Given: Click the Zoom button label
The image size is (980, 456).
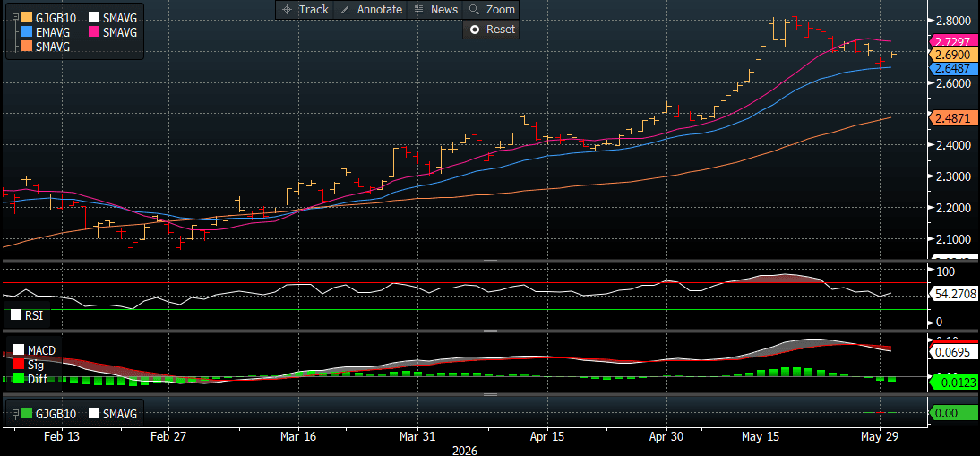Looking at the screenshot, I should coord(501,9).
